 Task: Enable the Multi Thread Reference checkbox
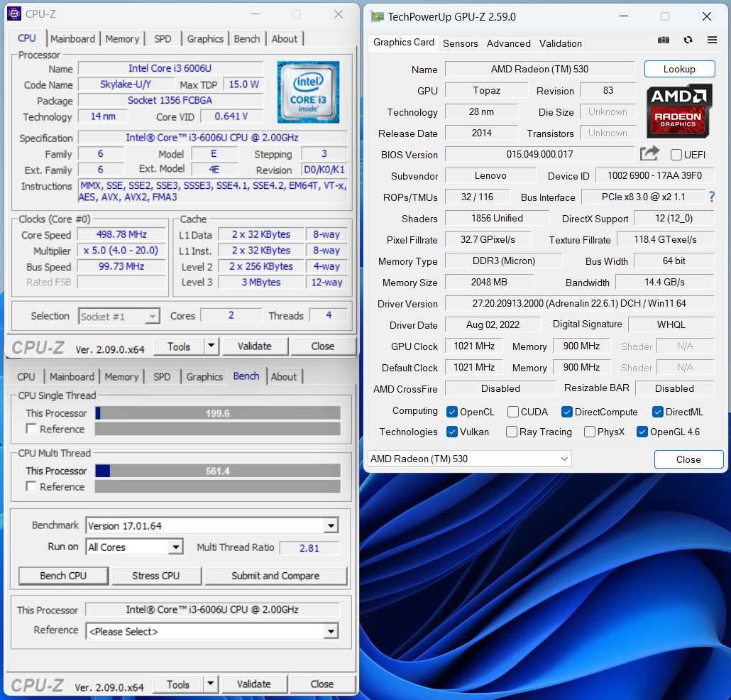pyautogui.click(x=31, y=486)
